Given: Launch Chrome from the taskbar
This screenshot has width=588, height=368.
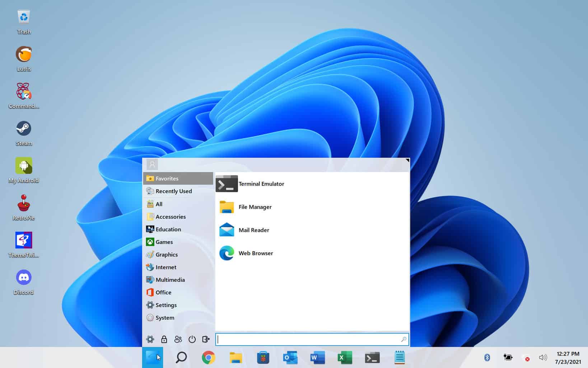Looking at the screenshot, I should [208, 358].
